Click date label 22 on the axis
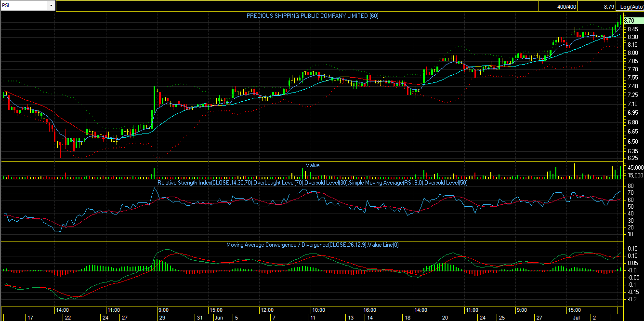644x321 pixels. coord(68,318)
